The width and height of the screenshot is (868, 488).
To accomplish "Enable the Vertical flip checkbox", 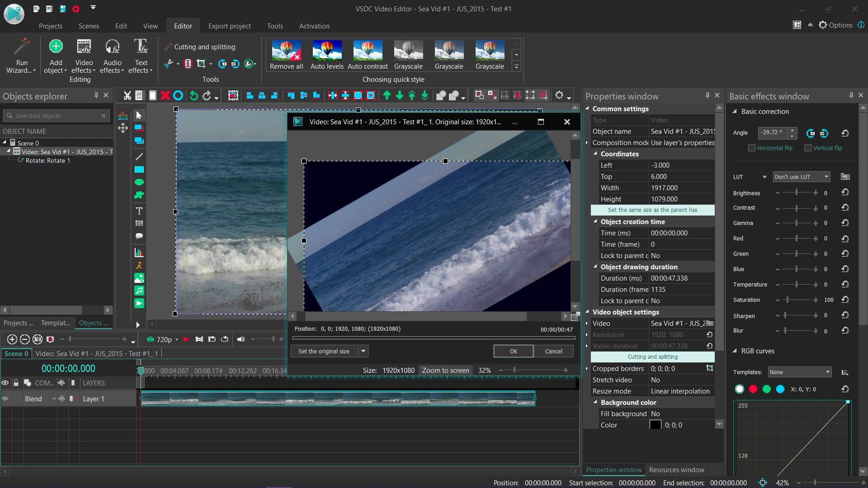I will click(808, 148).
